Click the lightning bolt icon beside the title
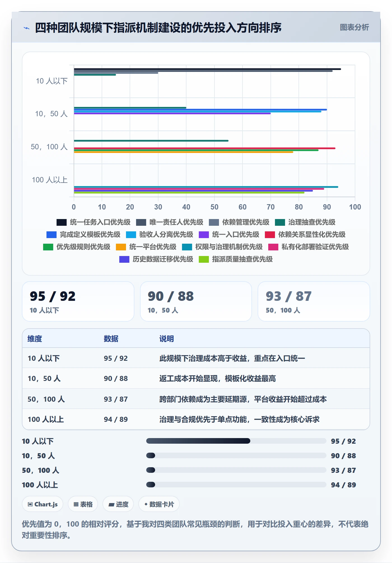The width and height of the screenshot is (392, 563). point(27,28)
